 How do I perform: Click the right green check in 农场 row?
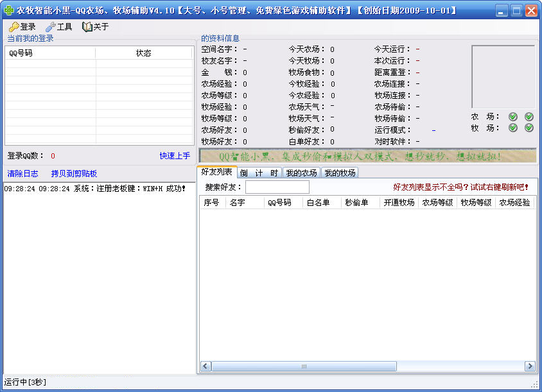(x=529, y=117)
